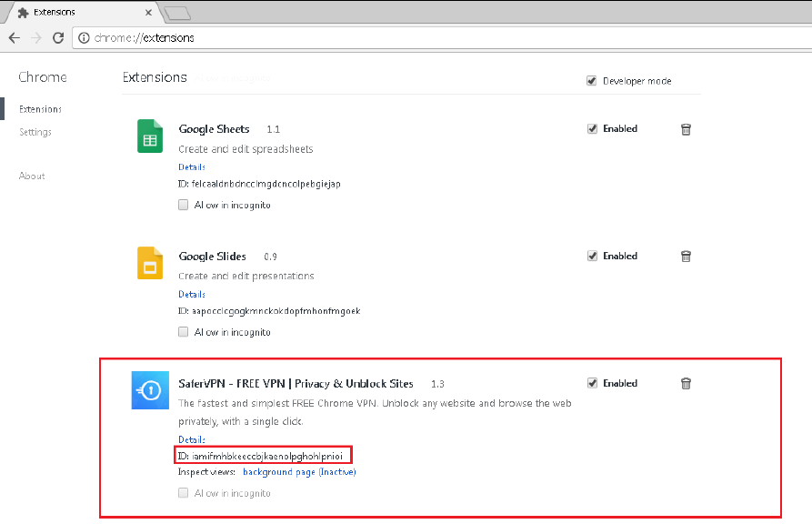Screen dimensions: 812x524
Task: Delete SaferVPN extension with trash icon
Action: (686, 384)
